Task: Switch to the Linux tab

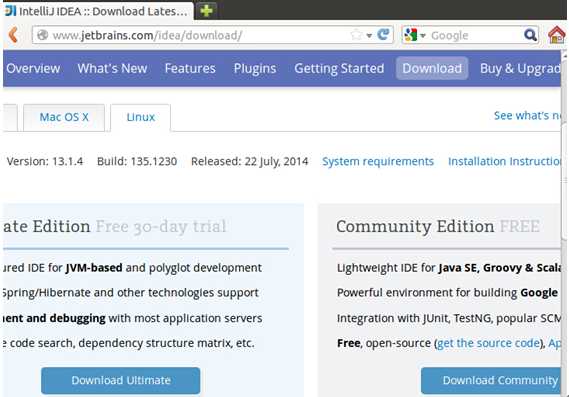Action: tap(140, 117)
